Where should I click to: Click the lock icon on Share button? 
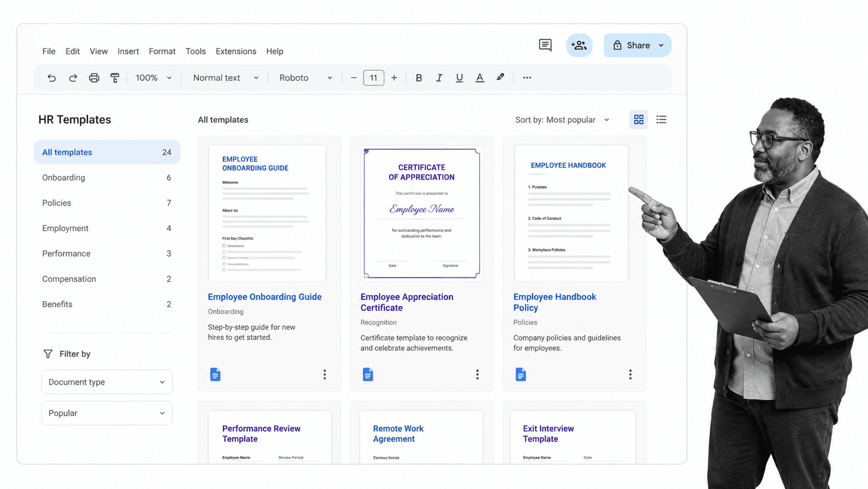coord(617,45)
